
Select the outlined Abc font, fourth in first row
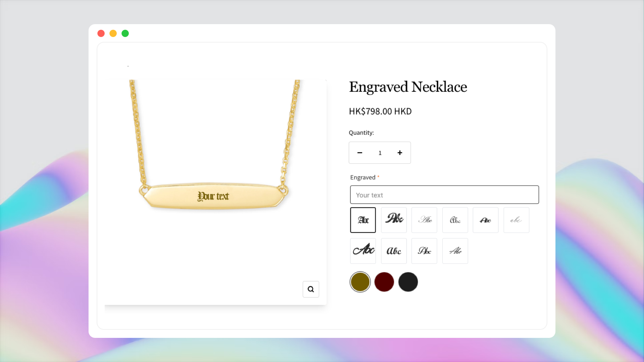point(455,220)
